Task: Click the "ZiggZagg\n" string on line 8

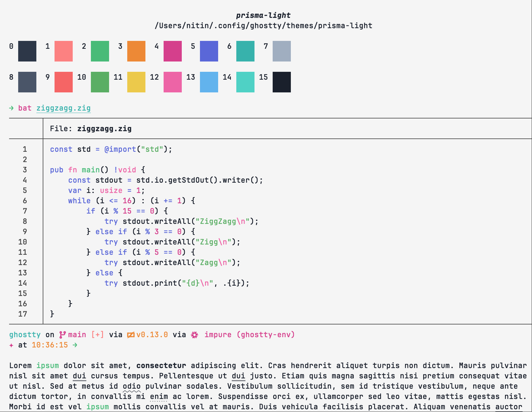Action: [x=223, y=221]
